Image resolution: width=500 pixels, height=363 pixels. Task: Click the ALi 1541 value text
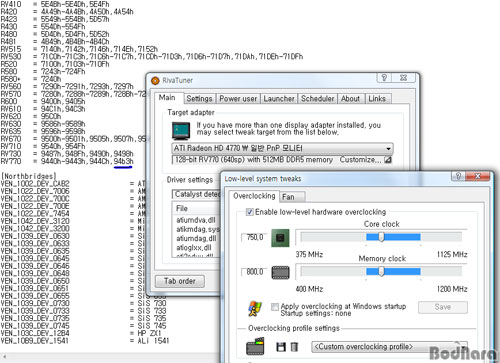153,341
